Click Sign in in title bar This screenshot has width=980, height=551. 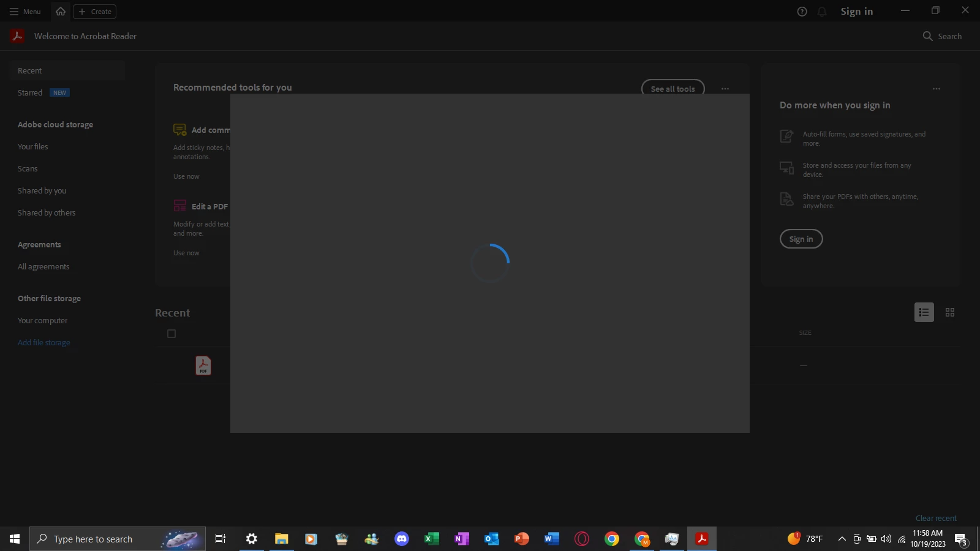(856, 12)
